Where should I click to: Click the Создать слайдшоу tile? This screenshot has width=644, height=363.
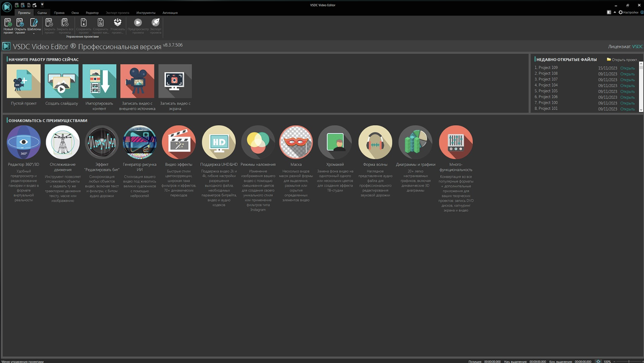click(62, 81)
